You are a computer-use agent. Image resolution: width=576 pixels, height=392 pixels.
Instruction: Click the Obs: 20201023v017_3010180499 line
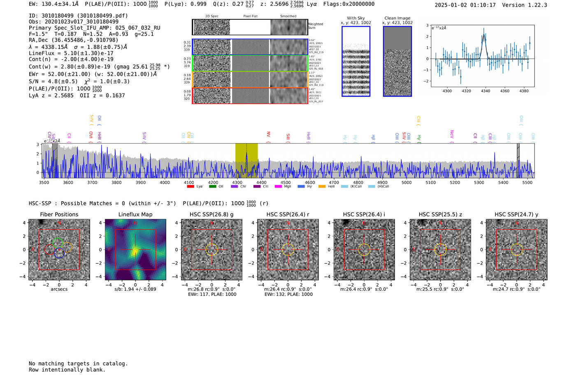pyautogui.click(x=74, y=22)
